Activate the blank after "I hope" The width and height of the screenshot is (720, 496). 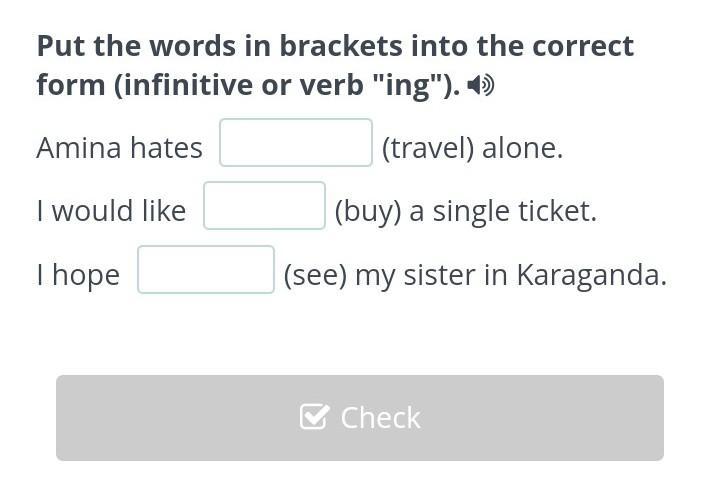tap(206, 270)
